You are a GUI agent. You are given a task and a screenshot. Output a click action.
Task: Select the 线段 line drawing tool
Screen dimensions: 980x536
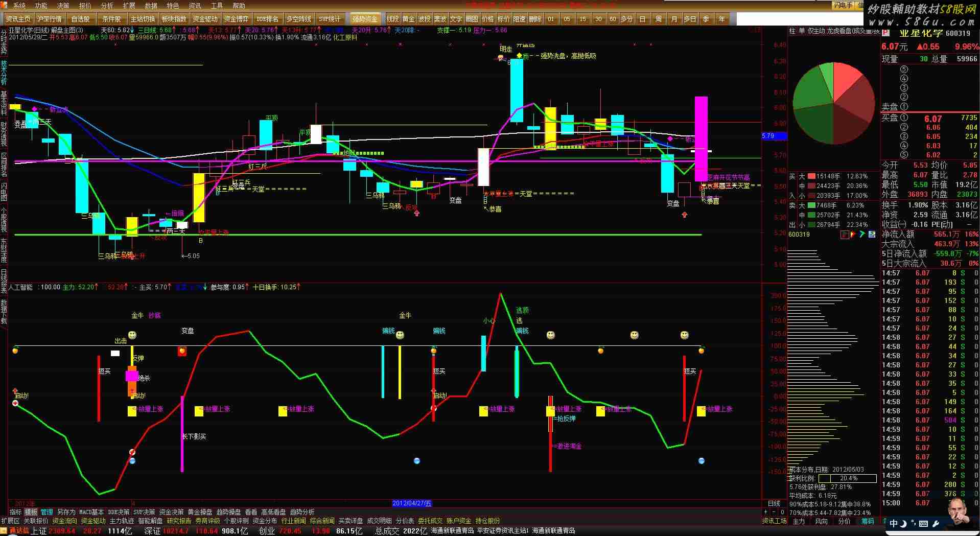click(392, 19)
